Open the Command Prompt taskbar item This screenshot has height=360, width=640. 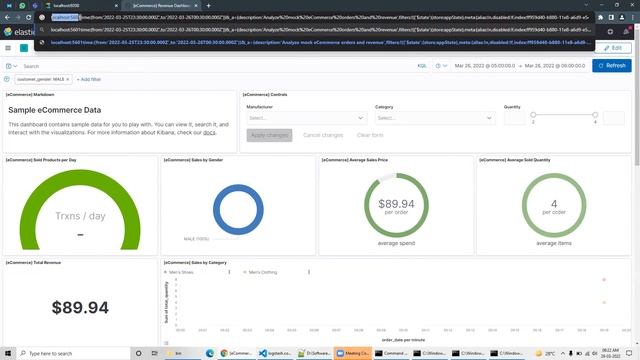pyautogui.click(x=390, y=353)
